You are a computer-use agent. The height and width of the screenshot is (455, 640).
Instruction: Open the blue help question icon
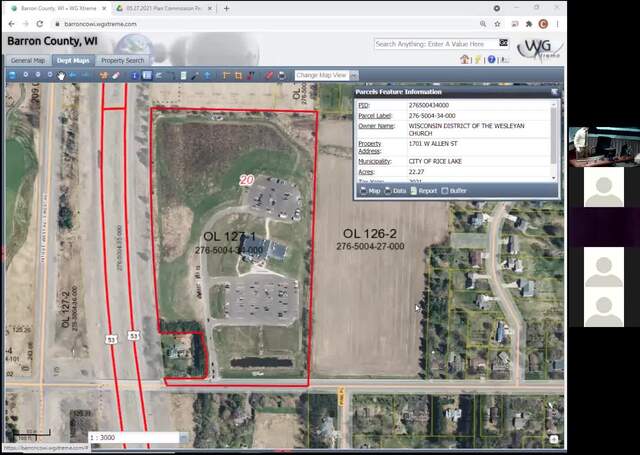tap(491, 59)
